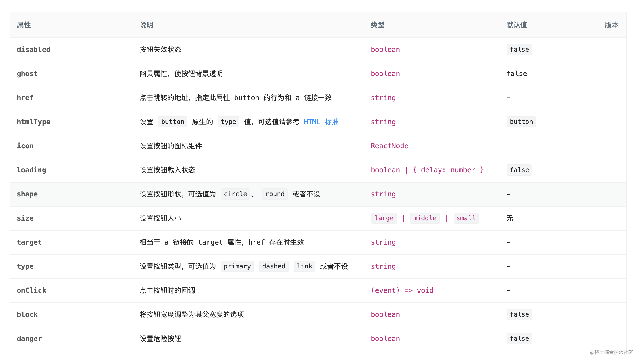642x364 pixels.
Task: Select the primary code tag in type row
Action: click(237, 266)
